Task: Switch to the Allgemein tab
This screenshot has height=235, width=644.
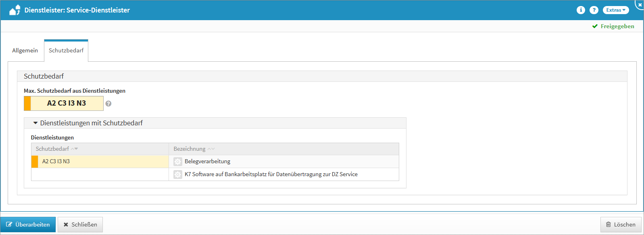Action: (25, 50)
